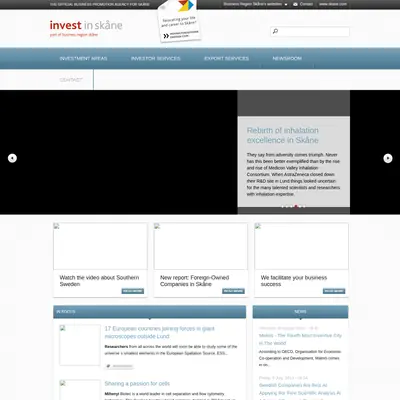Open the Investor Services menu
Viewport: 400px width, 400px height.
[x=155, y=58]
